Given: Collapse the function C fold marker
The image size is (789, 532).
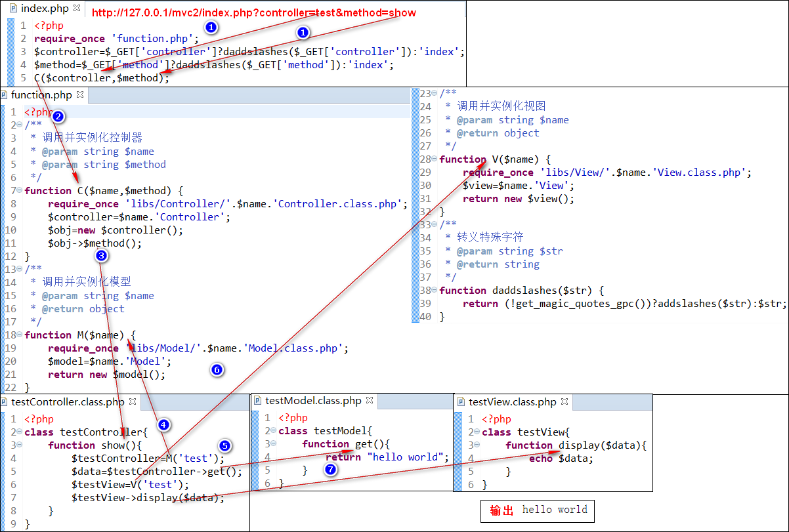Looking at the screenshot, I should 20,191.
